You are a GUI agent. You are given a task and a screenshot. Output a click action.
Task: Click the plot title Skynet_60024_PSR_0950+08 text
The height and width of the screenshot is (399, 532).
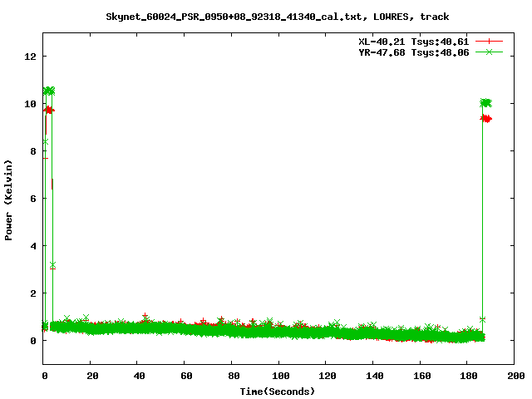[277, 17]
